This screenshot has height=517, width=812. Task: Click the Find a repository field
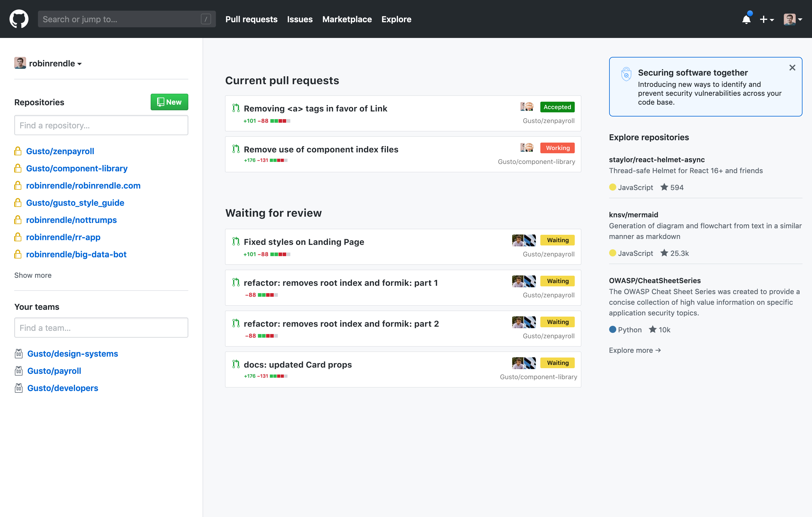pos(101,125)
